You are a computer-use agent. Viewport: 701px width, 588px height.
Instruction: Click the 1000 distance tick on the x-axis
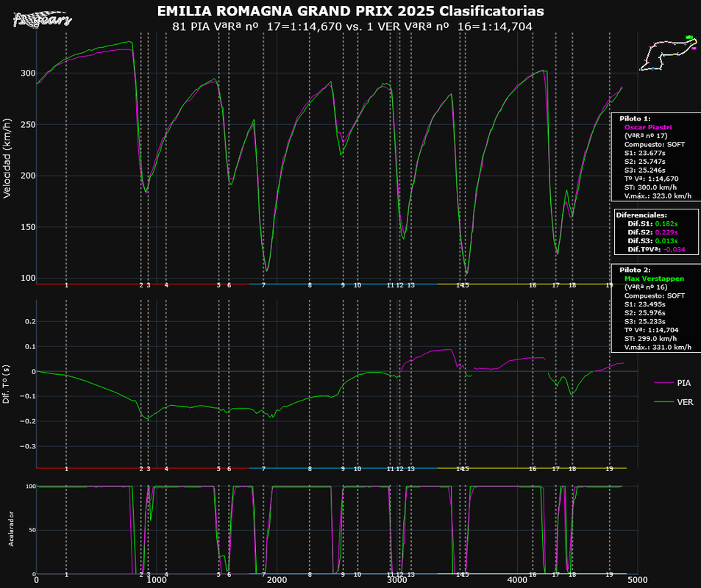point(157,581)
